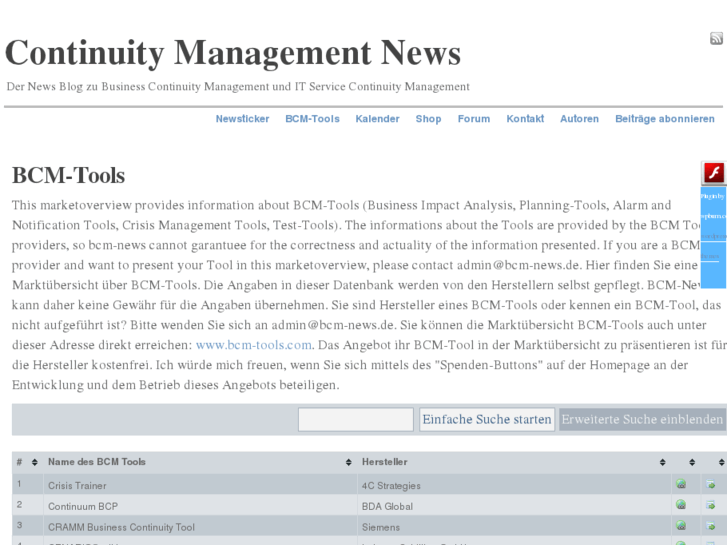Click the Flash plugin icon
Screen dimensions: 727x545
click(x=714, y=173)
